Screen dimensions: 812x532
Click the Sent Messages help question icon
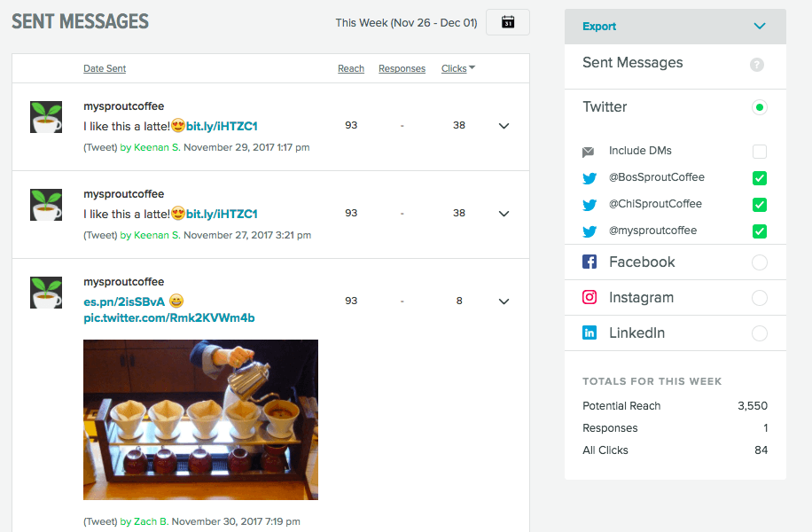coord(756,64)
